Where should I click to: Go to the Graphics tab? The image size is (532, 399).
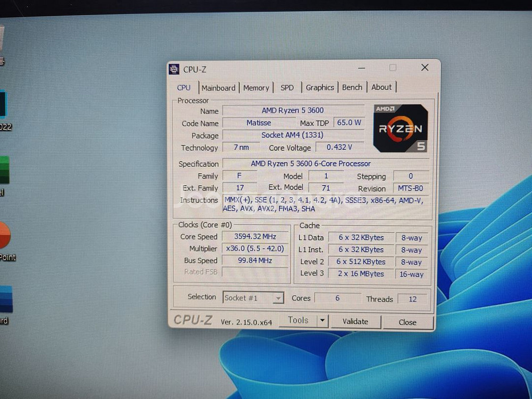point(320,87)
